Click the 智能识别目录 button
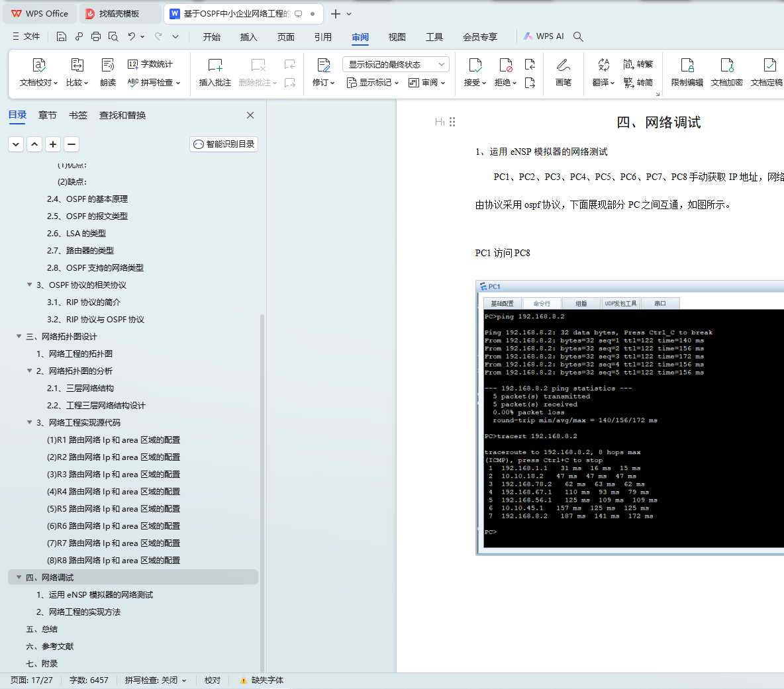The height and width of the screenshot is (689, 784). tap(224, 144)
